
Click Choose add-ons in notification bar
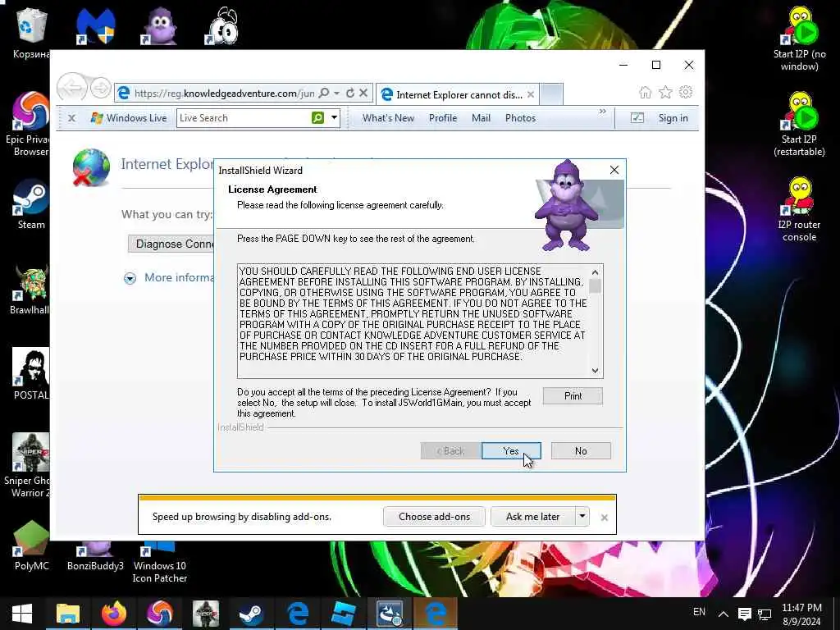tap(434, 517)
